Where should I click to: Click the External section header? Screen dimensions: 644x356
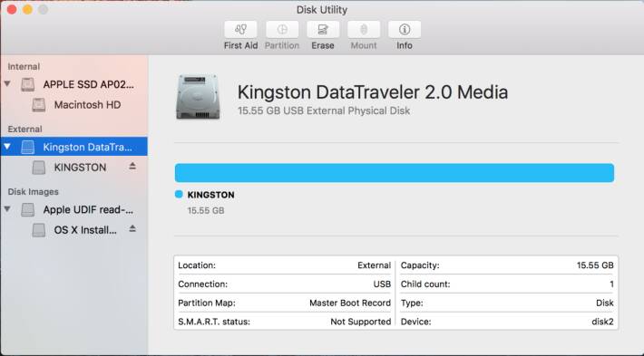point(24,129)
